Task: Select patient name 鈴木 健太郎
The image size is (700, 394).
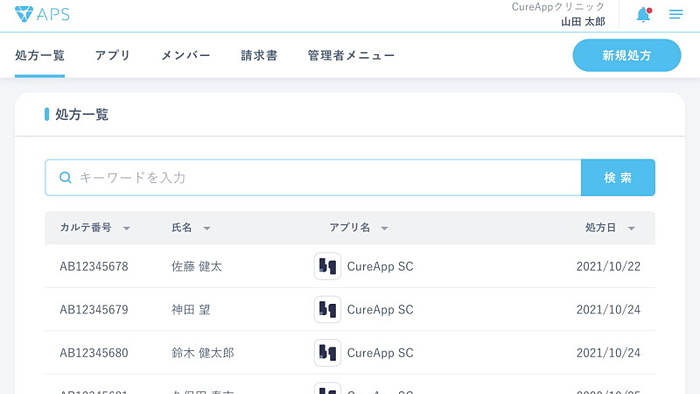Action: 203,353
